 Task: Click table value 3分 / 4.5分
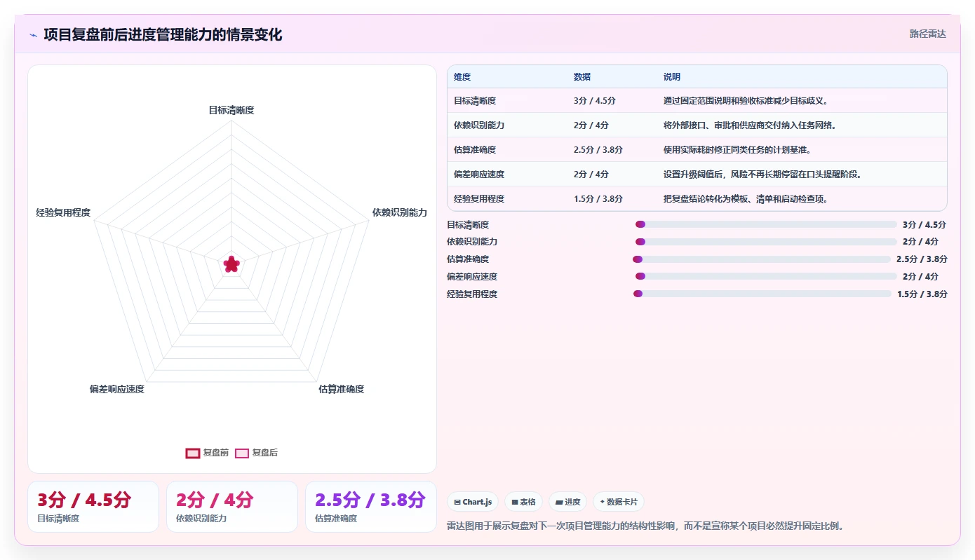point(595,101)
